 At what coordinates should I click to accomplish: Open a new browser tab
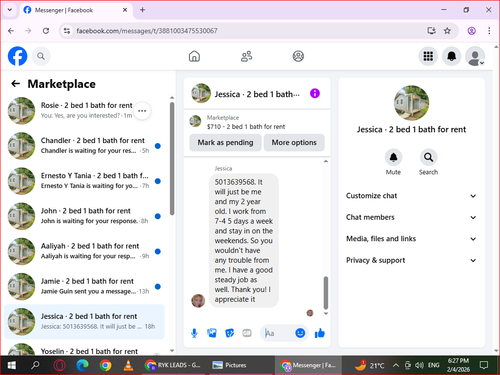142,10
